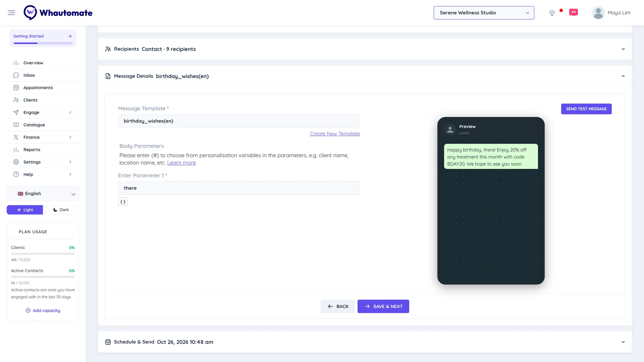Switch to Light theme
The height and width of the screenshot is (362, 644).
[x=25, y=210]
